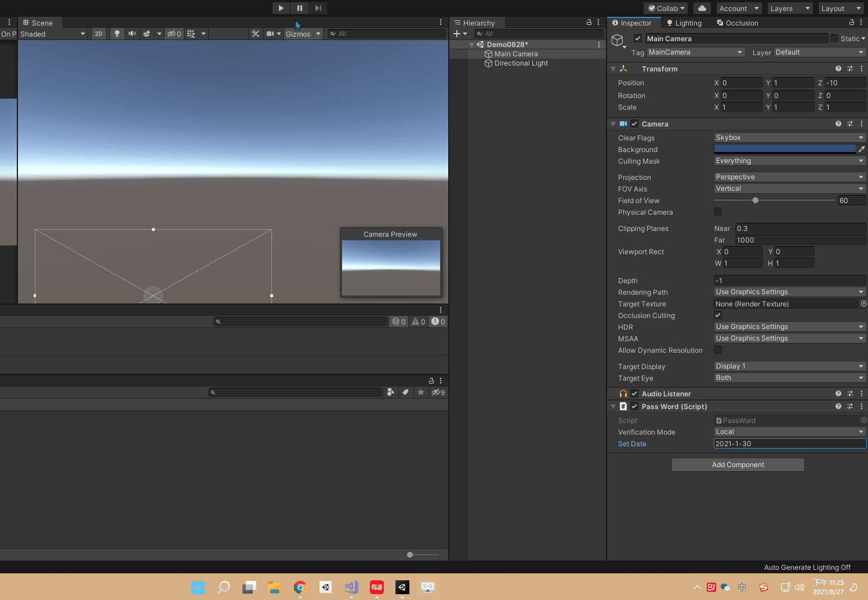Disable the Camera component checkbox
Screen dimensions: 868x600
point(634,124)
